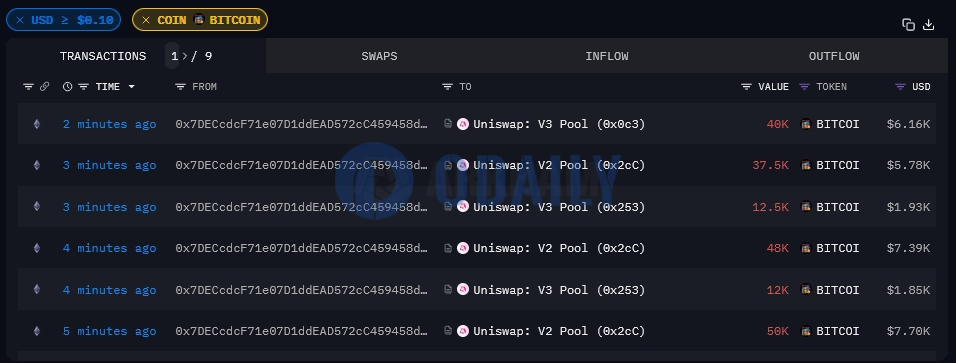The height and width of the screenshot is (363, 956).
Task: Click the link chain icon in header
Action: [45, 87]
